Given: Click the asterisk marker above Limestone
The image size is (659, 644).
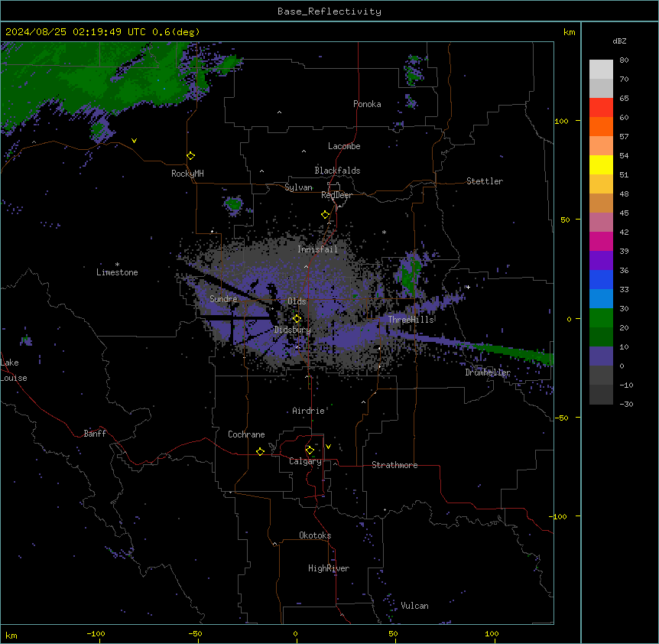Looking at the screenshot, I should point(117,265).
